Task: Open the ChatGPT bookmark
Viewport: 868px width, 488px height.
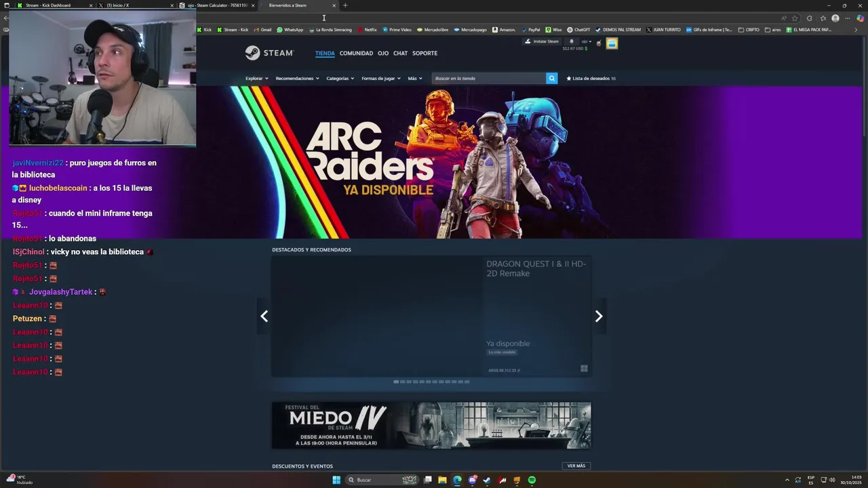Action: point(578,30)
